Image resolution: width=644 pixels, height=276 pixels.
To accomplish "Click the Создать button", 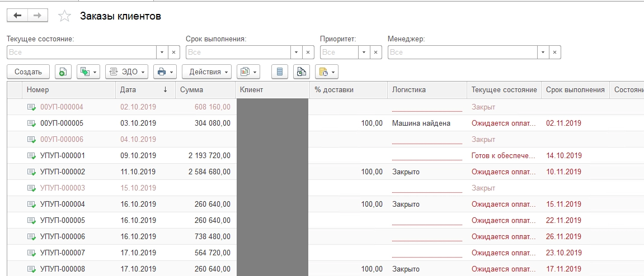I will [28, 72].
